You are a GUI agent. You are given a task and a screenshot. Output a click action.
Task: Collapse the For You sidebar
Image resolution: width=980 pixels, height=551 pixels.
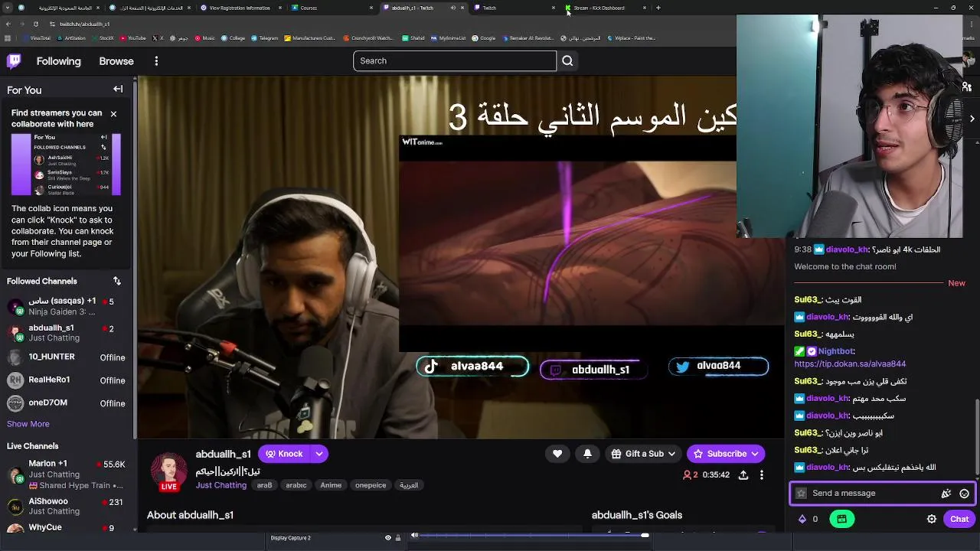tap(118, 90)
